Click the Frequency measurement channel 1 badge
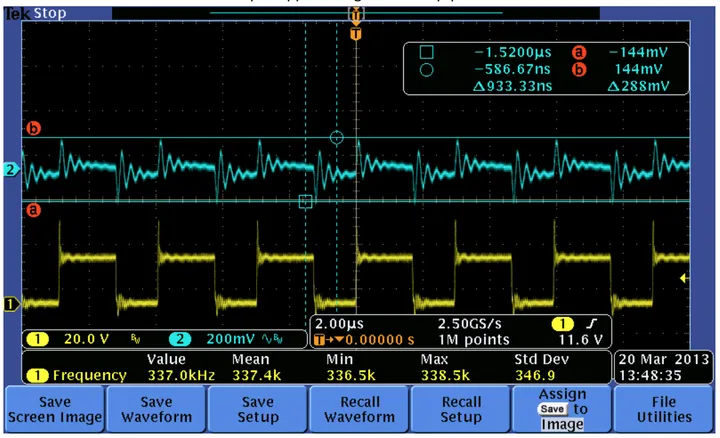The width and height of the screenshot is (720, 438). pos(38,376)
